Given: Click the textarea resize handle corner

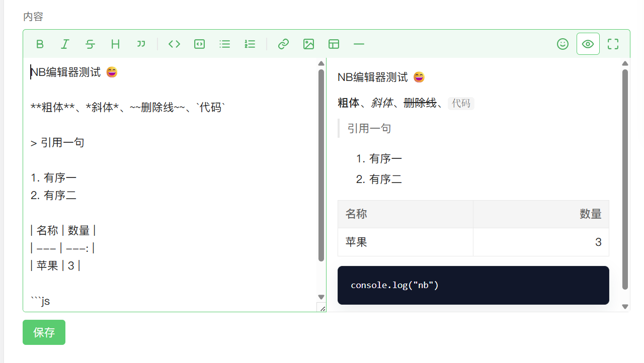Looking at the screenshot, I should pos(321,307).
